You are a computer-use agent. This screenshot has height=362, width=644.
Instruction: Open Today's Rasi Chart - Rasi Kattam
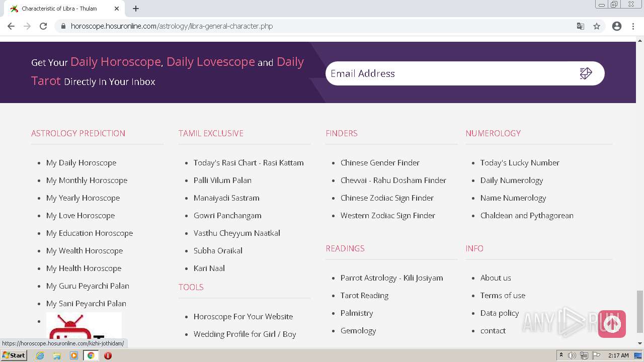249,162
